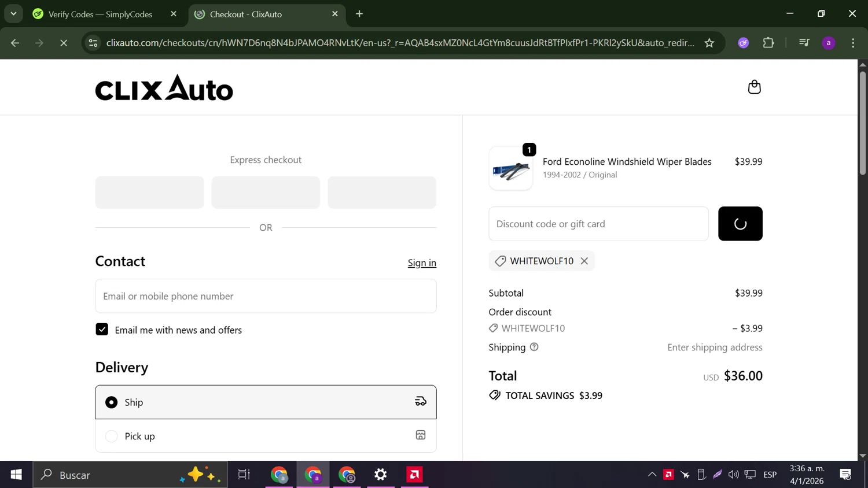Click the scrollbar down arrow
The image size is (868, 488).
[863, 456]
